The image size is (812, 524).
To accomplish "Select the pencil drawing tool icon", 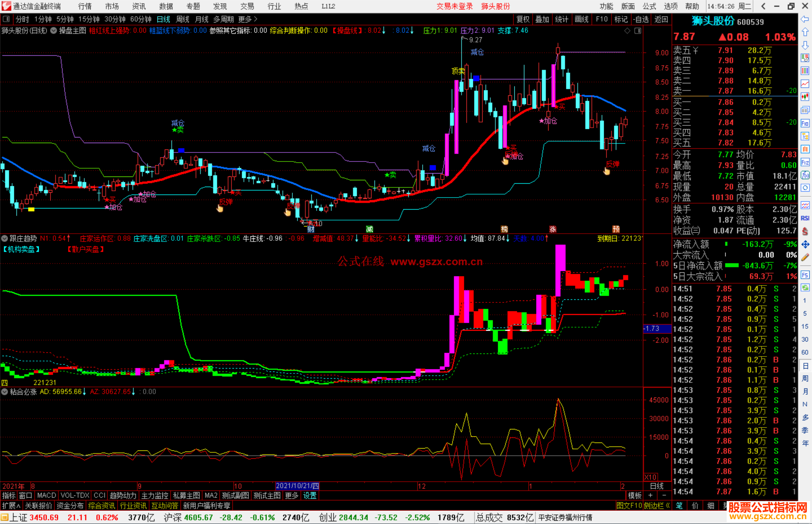I will click(805, 257).
